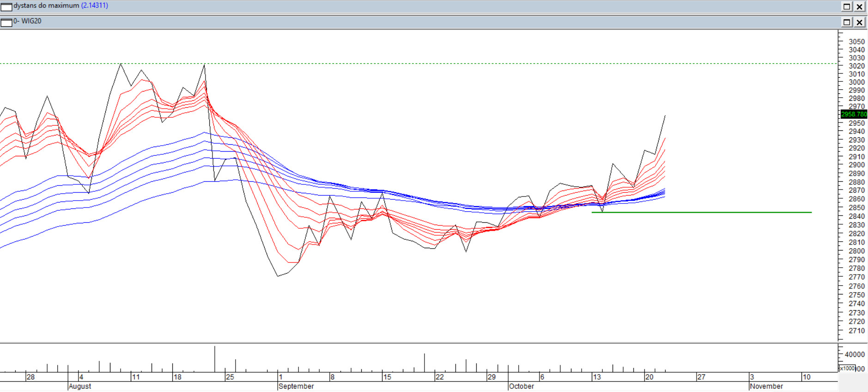Click the 0- WIG20 panel title

(x=28, y=21)
